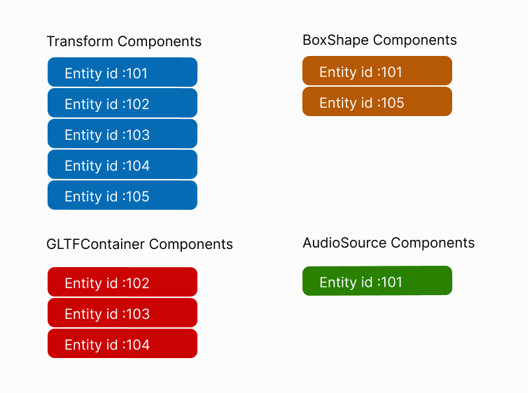Click the word "BoxShape" in its heading
Image resolution: width=532 pixels, height=393 pixels.
click(332, 41)
